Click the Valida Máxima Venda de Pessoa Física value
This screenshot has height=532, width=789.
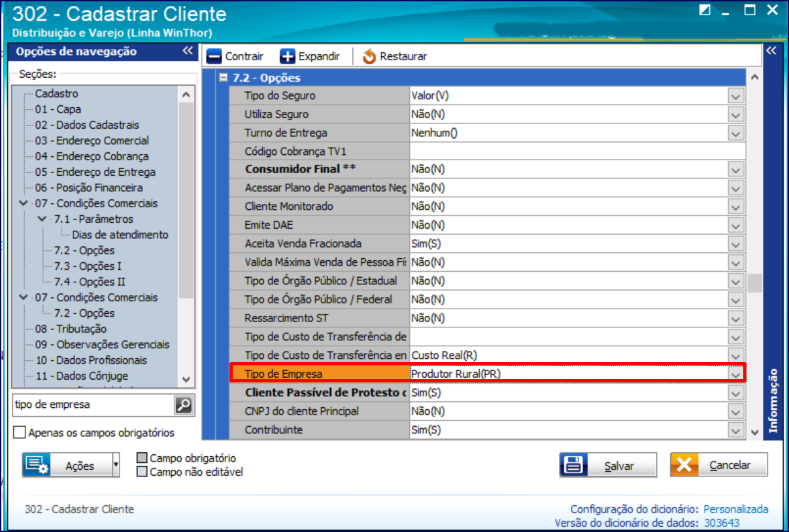(x=569, y=262)
